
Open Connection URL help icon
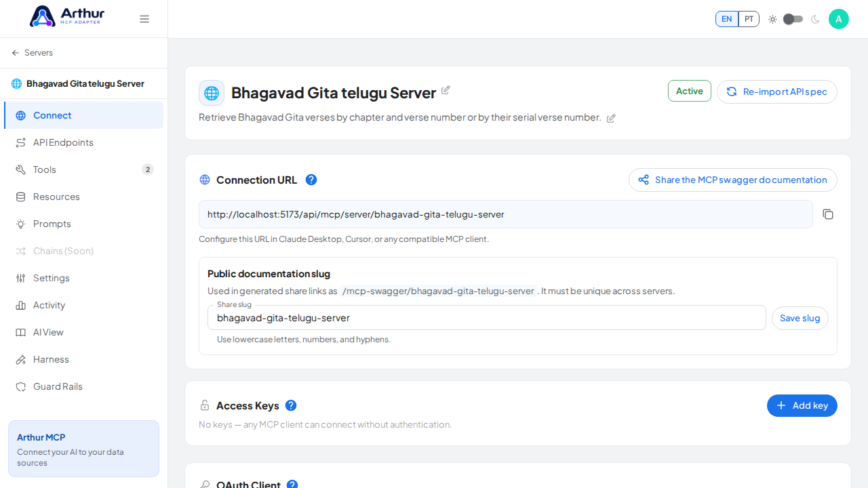pyautogui.click(x=311, y=180)
